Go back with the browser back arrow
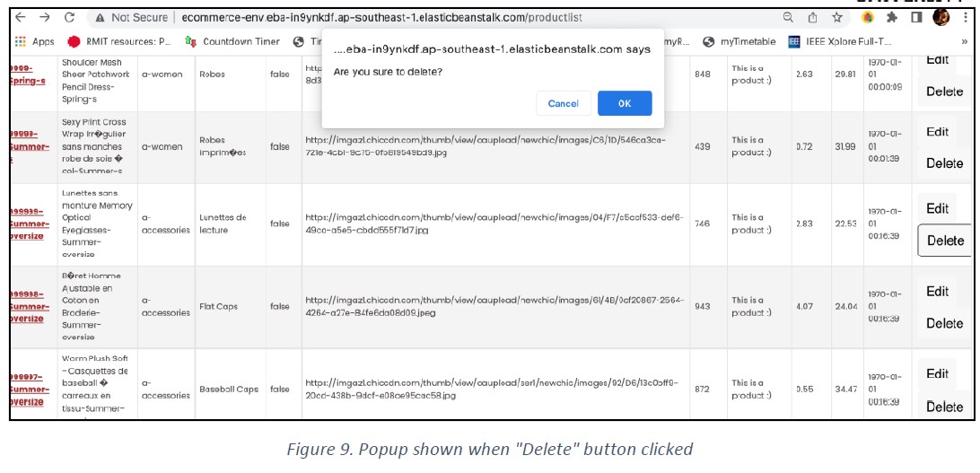This screenshot has height=473, width=980. [x=21, y=17]
